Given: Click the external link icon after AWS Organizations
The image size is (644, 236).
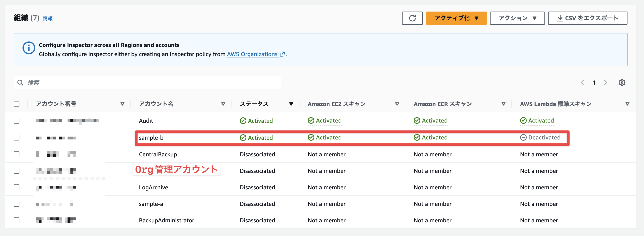Looking at the screenshot, I should coord(282,54).
